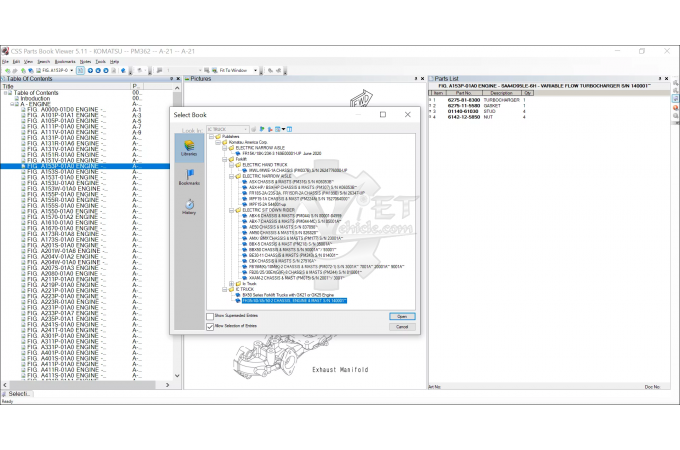This screenshot has height=450, width=680.
Task: Click the Part No. column header
Action: pyautogui.click(x=463, y=93)
